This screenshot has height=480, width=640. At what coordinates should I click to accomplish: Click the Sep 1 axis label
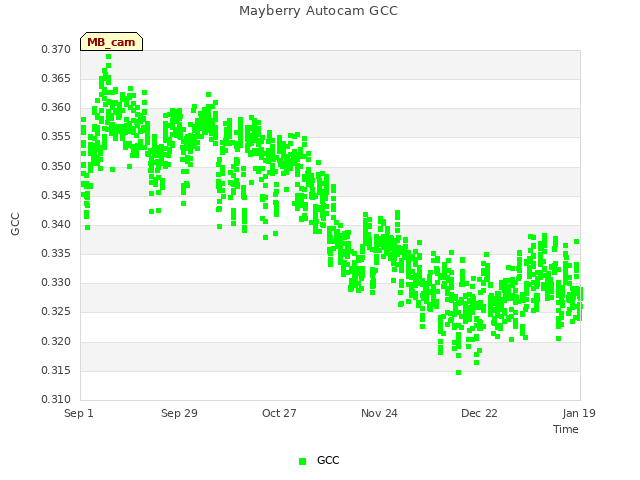(79, 413)
